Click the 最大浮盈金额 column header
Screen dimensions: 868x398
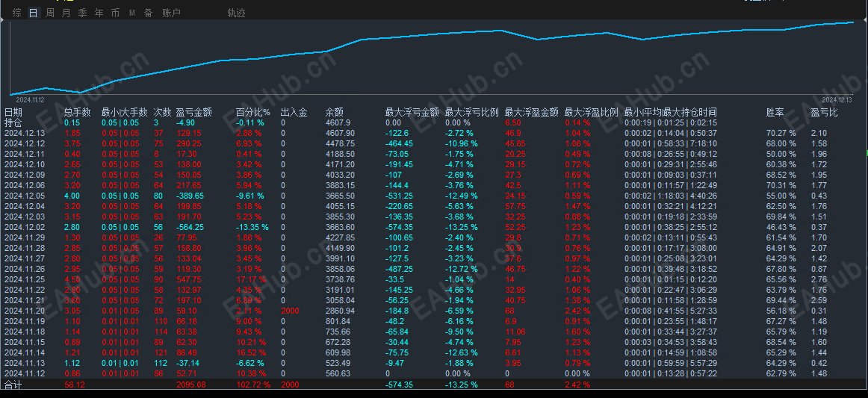[532, 112]
